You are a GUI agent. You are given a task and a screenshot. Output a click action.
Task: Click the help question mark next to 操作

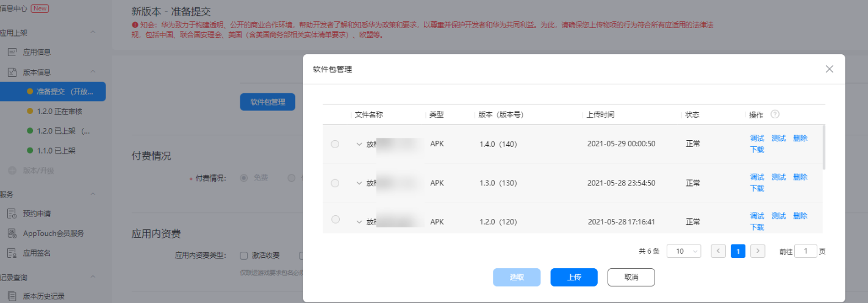click(x=775, y=115)
